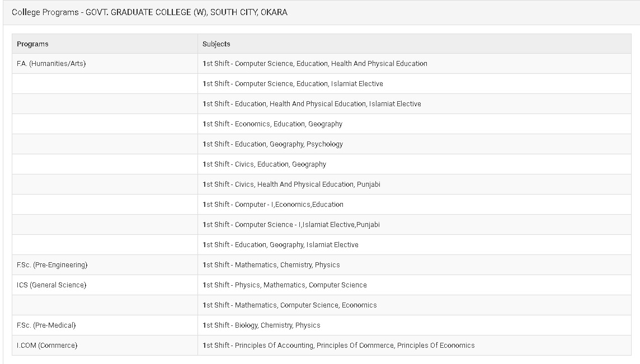Select the ICS (General Science) program cell
Screen dimensions: 640x364
[105, 285]
